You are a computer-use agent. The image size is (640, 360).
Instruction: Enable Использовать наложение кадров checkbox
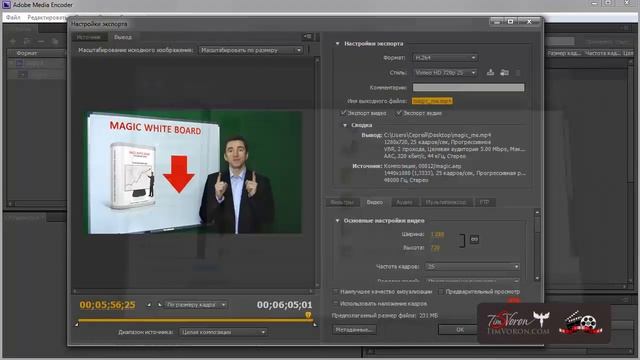point(336,303)
